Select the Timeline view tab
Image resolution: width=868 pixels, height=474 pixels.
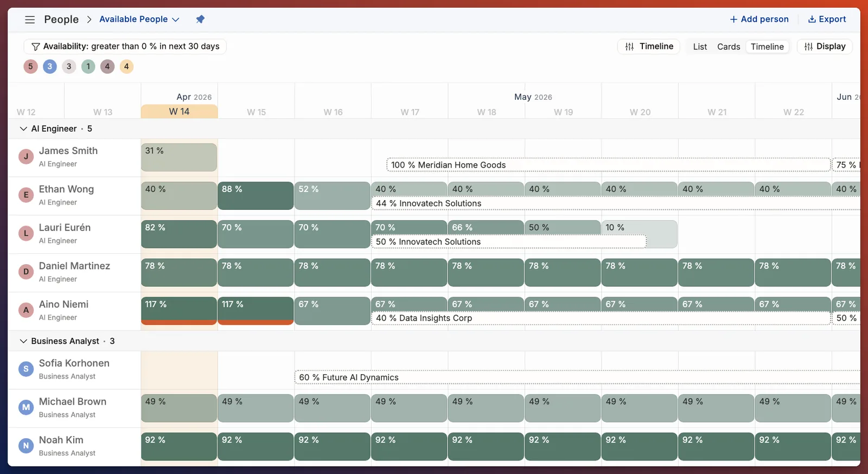click(767, 47)
